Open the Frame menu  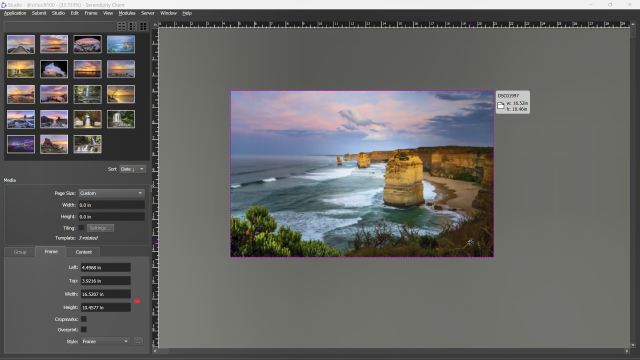[x=91, y=13]
